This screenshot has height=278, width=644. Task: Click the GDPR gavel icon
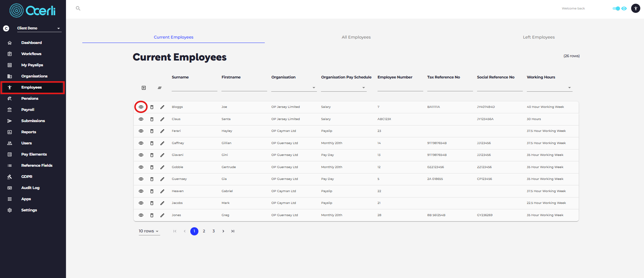pyautogui.click(x=9, y=177)
